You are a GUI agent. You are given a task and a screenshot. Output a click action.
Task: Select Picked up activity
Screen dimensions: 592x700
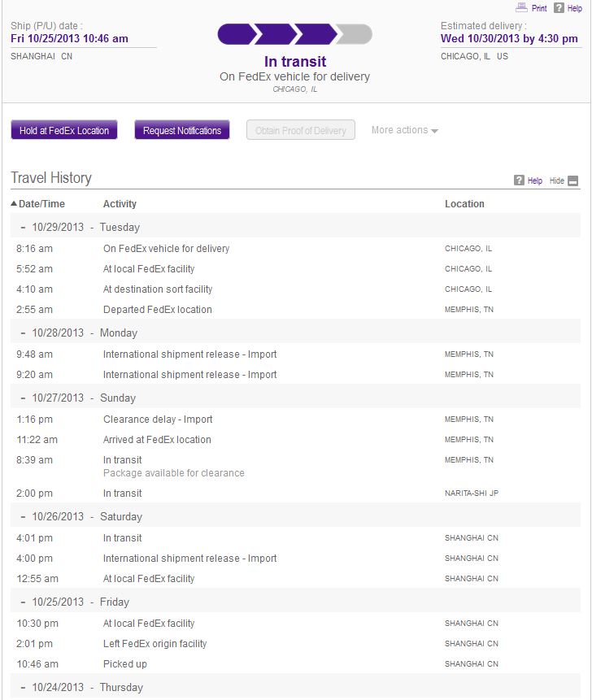click(x=125, y=664)
